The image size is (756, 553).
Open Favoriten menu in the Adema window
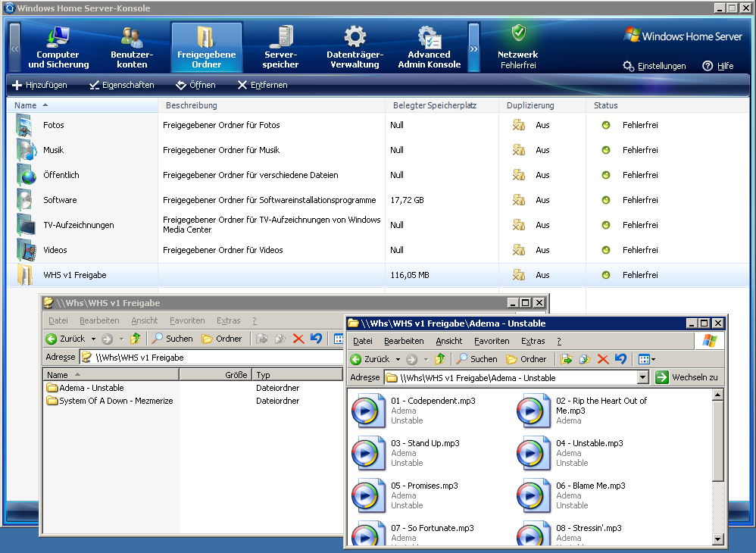[492, 341]
